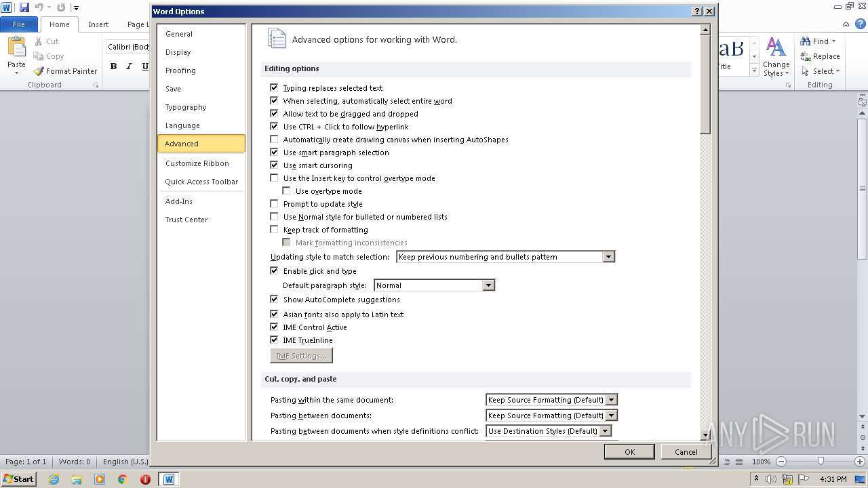This screenshot has width=868, height=488.
Task: Enable Insert key to control overtype mode
Action: (274, 178)
